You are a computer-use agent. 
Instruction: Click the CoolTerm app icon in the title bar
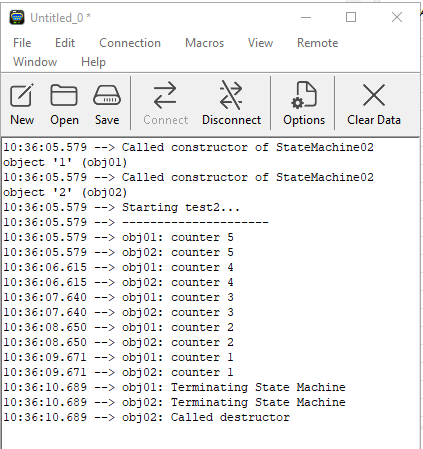[x=17, y=17]
